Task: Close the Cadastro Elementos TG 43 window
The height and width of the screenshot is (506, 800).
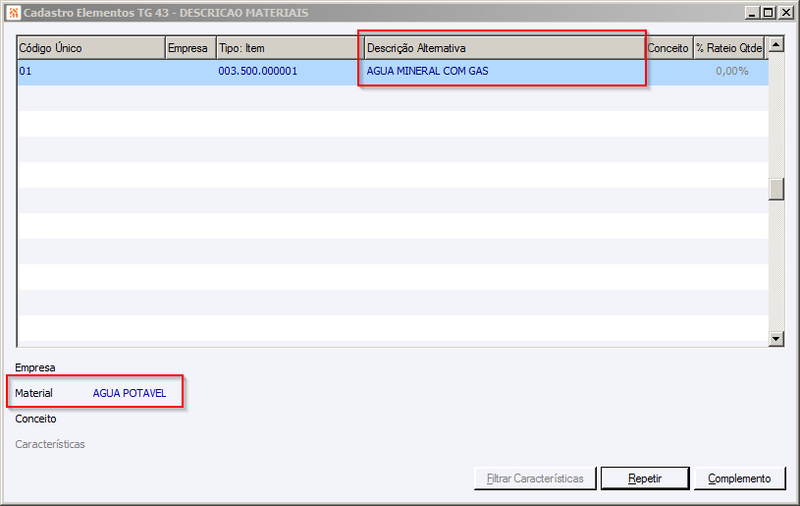Action: [x=786, y=13]
